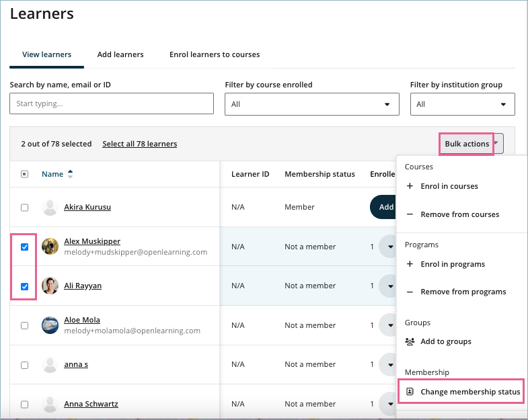Expand the Bulk actions dropdown arrow
This screenshot has height=420, width=528.
[496, 144]
